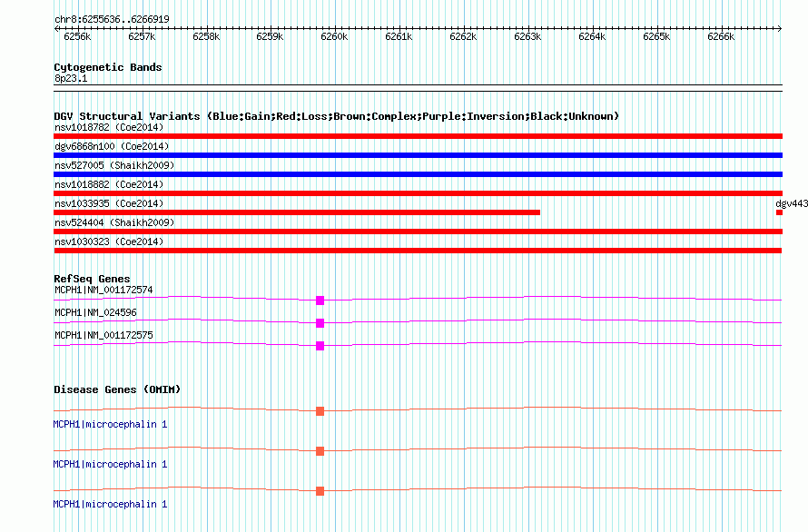
Task: Click the blue gain bar under nsv527005
Action: point(418,174)
